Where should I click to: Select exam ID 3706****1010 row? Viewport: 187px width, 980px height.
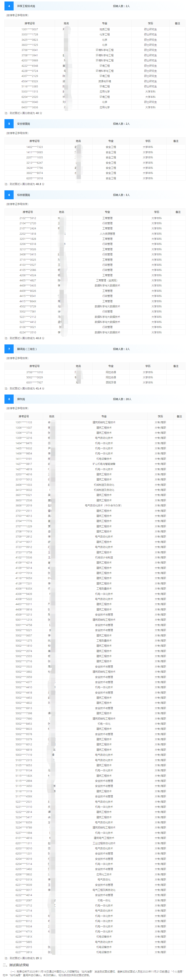pos(34,372)
